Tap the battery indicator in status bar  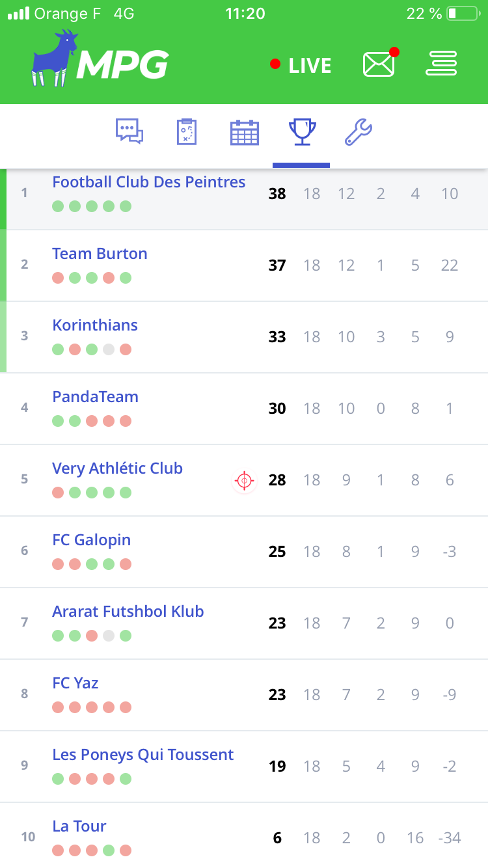tap(462, 14)
